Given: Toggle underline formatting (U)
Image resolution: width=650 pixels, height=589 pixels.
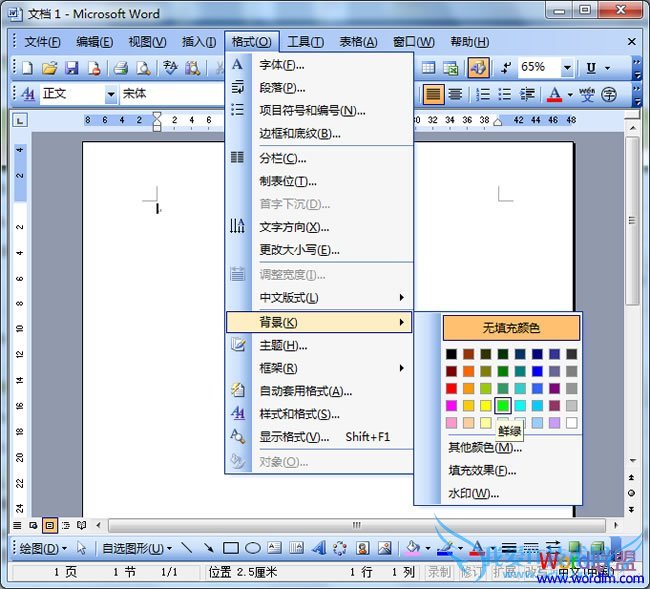Looking at the screenshot, I should pyautogui.click(x=591, y=68).
